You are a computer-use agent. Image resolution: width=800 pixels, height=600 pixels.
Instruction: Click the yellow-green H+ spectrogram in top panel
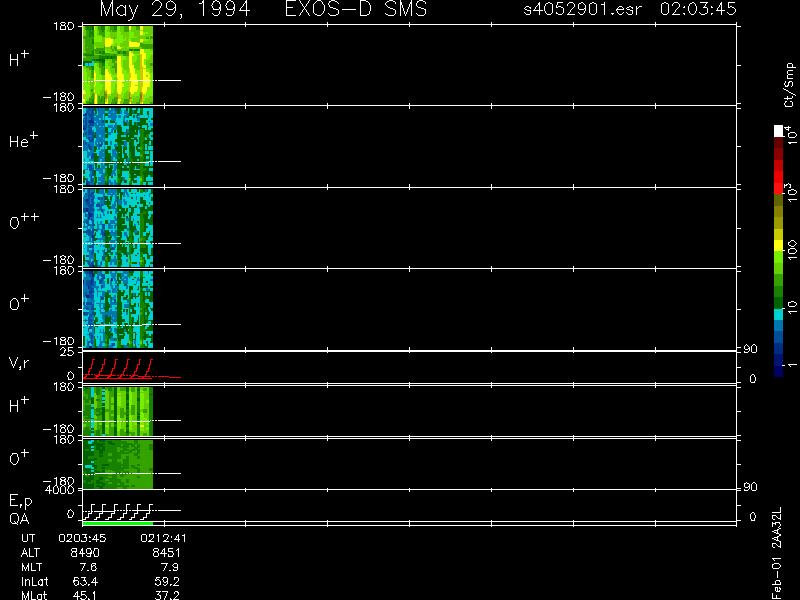[x=118, y=65]
